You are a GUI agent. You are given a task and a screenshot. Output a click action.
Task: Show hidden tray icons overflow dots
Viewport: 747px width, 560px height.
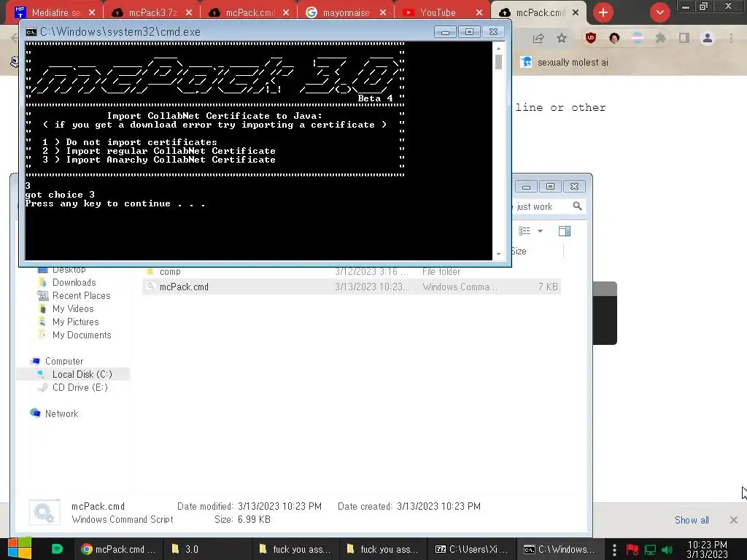tap(614, 550)
